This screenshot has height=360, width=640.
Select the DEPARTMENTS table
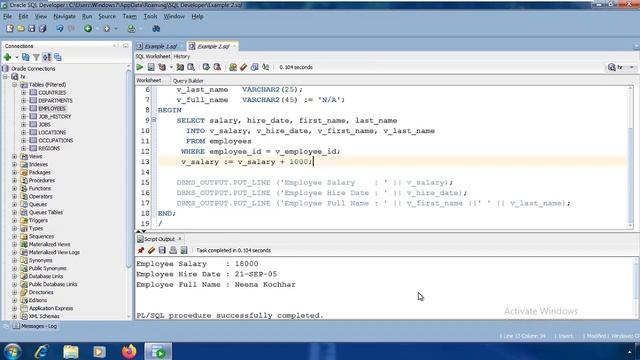pyautogui.click(x=55, y=100)
